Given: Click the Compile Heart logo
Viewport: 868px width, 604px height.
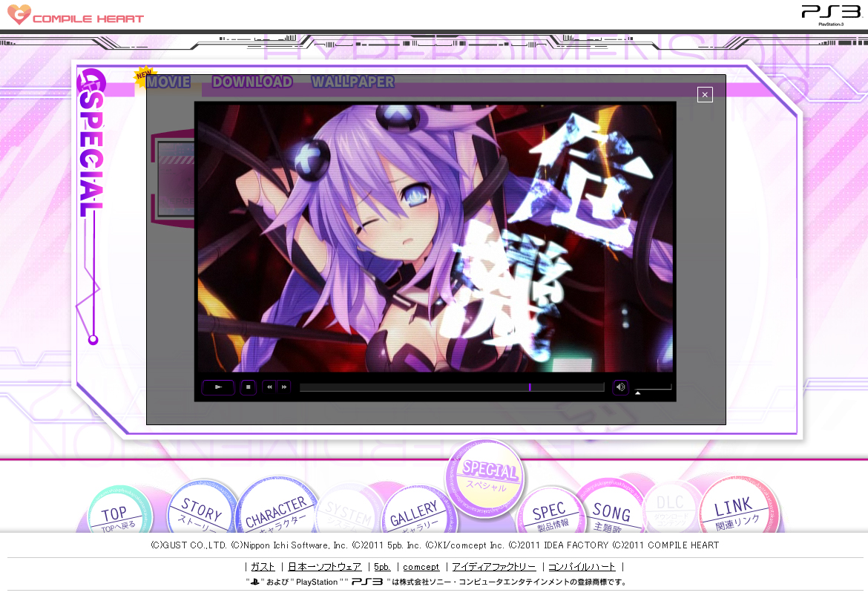Looking at the screenshot, I should point(75,15).
